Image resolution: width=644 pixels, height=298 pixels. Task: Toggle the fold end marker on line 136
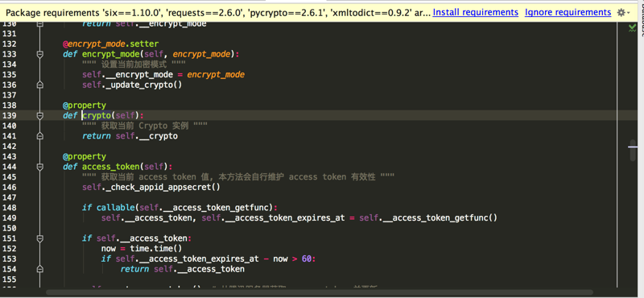(x=39, y=85)
